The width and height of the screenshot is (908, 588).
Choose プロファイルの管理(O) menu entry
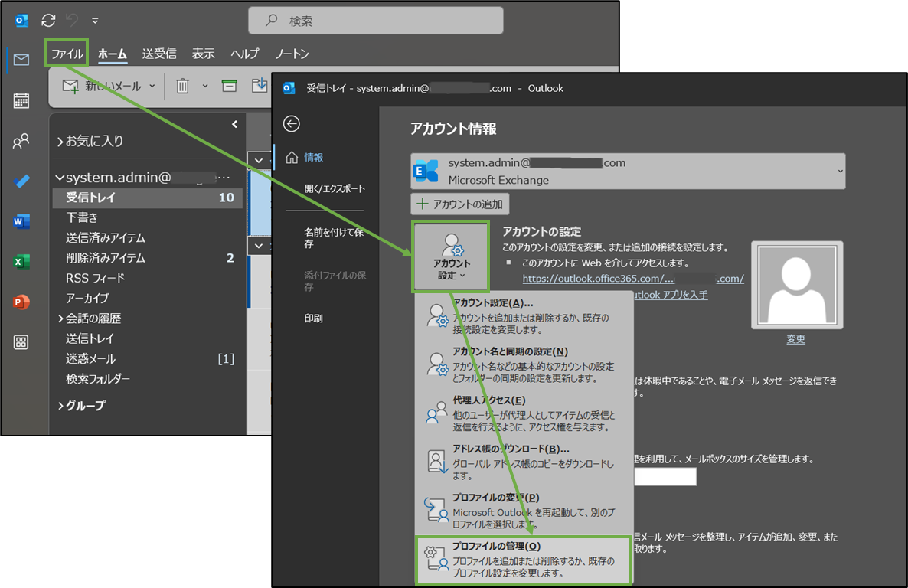[524, 560]
